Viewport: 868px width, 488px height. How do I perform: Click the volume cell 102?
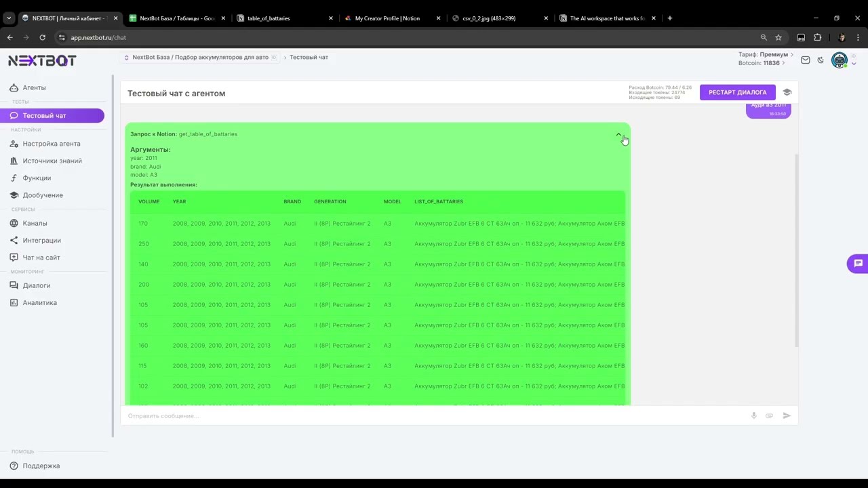point(143,386)
